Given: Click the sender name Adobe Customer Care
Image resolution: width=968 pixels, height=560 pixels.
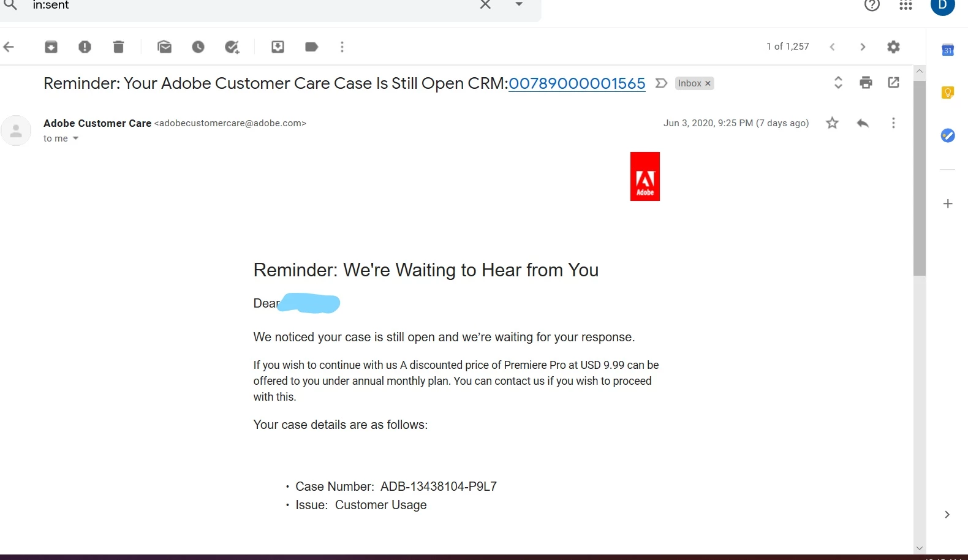Looking at the screenshot, I should (97, 123).
